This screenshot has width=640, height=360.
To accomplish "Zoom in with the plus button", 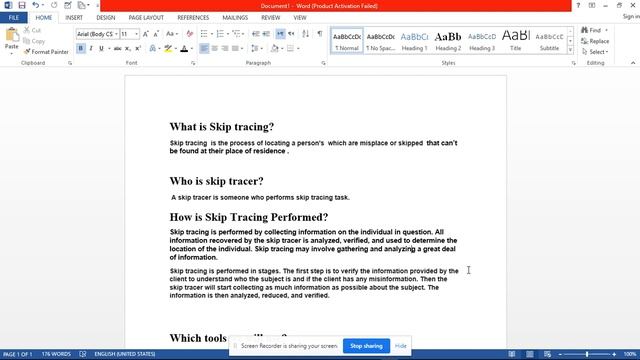I will pyautogui.click(x=614, y=354).
